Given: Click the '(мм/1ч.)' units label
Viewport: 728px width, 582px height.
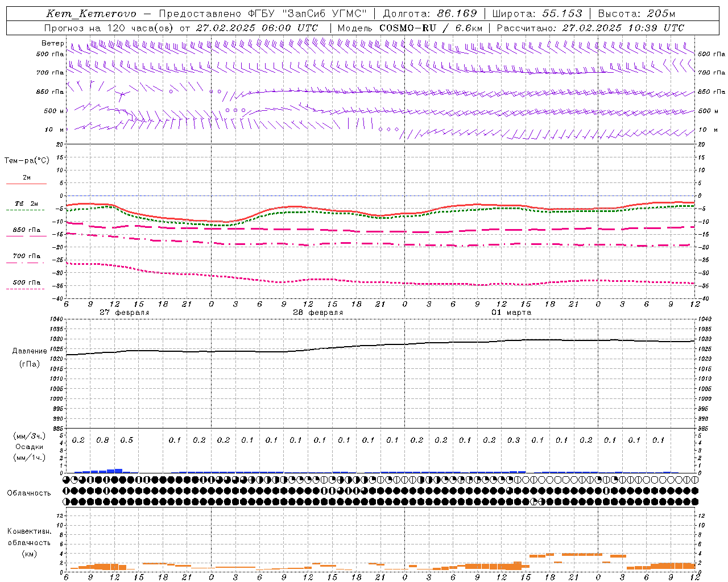Looking at the screenshot, I should (x=30, y=458).
